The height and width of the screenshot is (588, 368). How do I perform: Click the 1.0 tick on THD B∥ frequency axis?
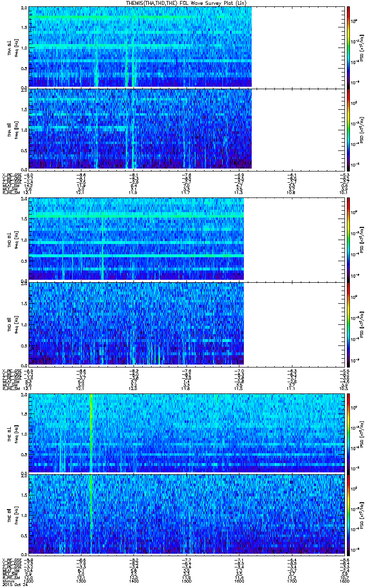(23, 324)
